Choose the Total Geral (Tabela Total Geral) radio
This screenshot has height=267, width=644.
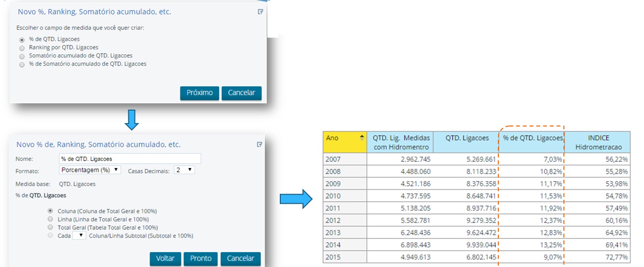(50, 227)
